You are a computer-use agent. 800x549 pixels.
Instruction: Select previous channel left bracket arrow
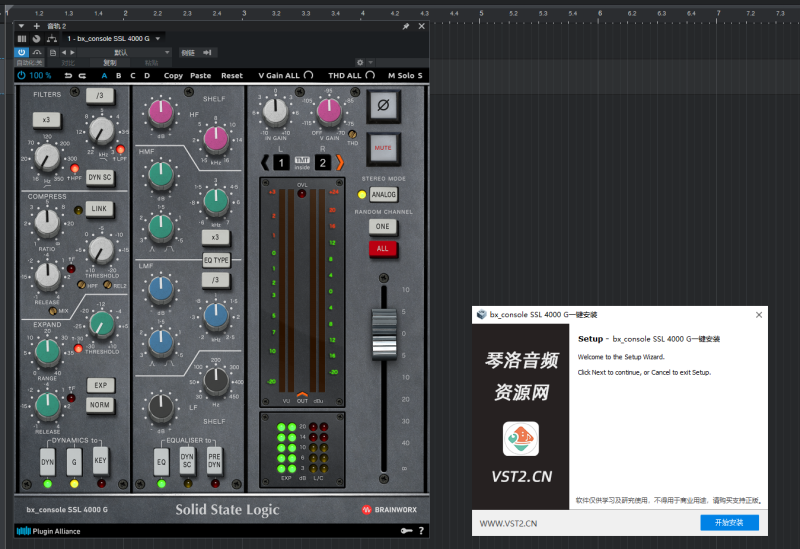point(264,163)
